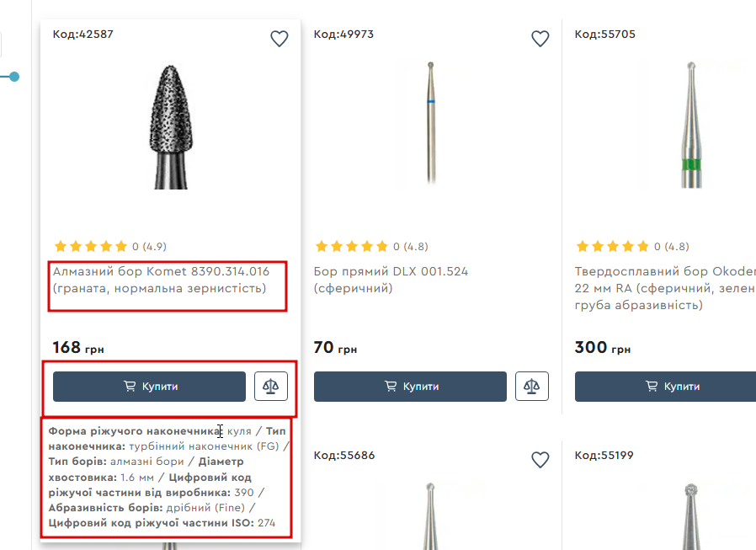Click the blue slider handle on the left
The image size is (756, 550).
14,77
